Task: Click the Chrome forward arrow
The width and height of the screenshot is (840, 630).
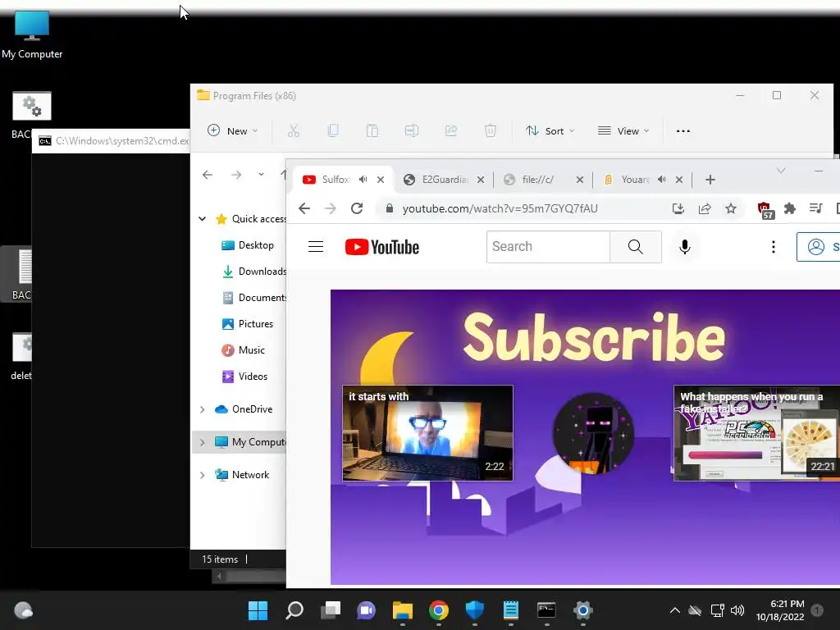Action: (331, 208)
